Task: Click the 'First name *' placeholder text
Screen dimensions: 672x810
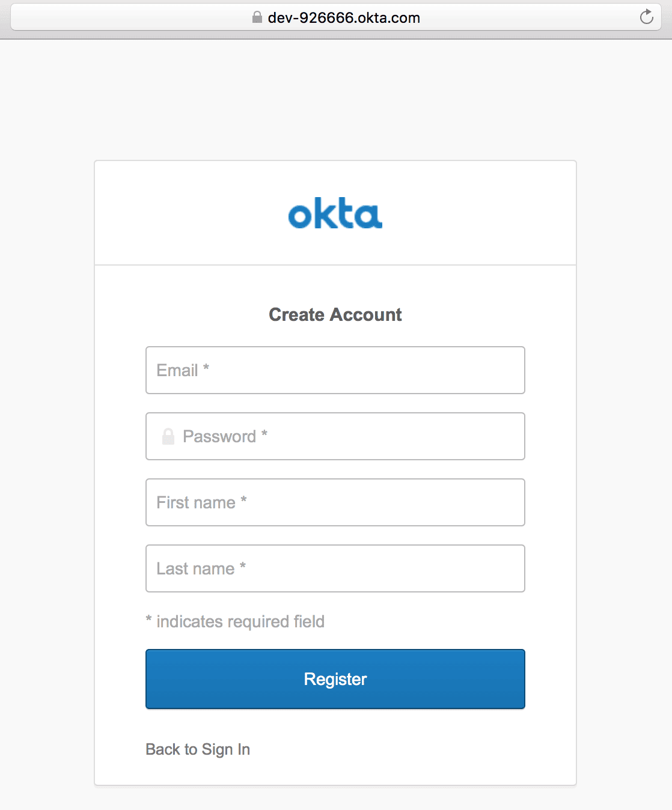Action: [x=202, y=502]
